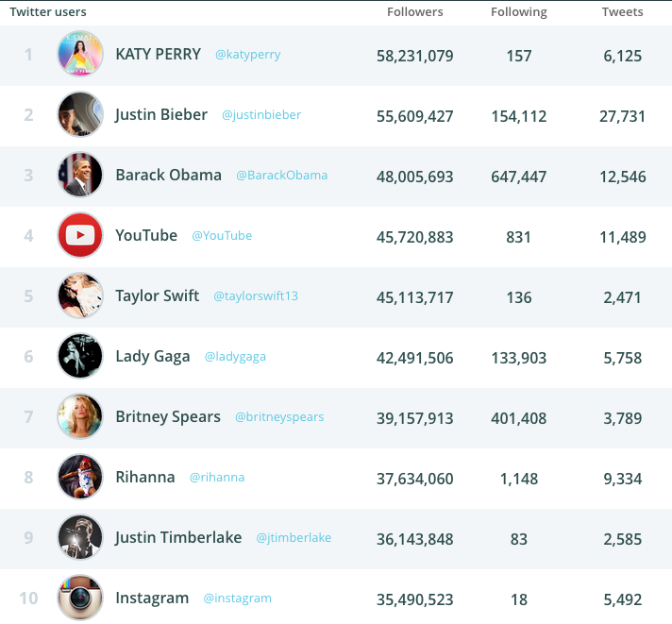672x624 pixels.
Task: Open the @katyperry handle link
Action: 247,55
